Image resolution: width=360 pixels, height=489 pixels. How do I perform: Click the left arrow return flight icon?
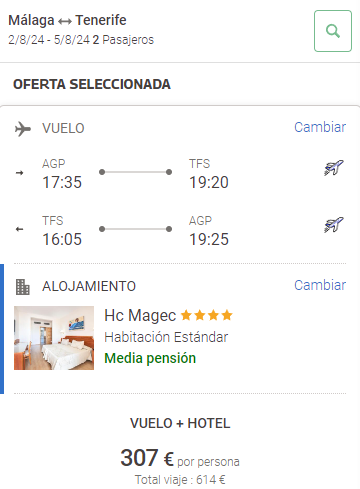(20, 229)
